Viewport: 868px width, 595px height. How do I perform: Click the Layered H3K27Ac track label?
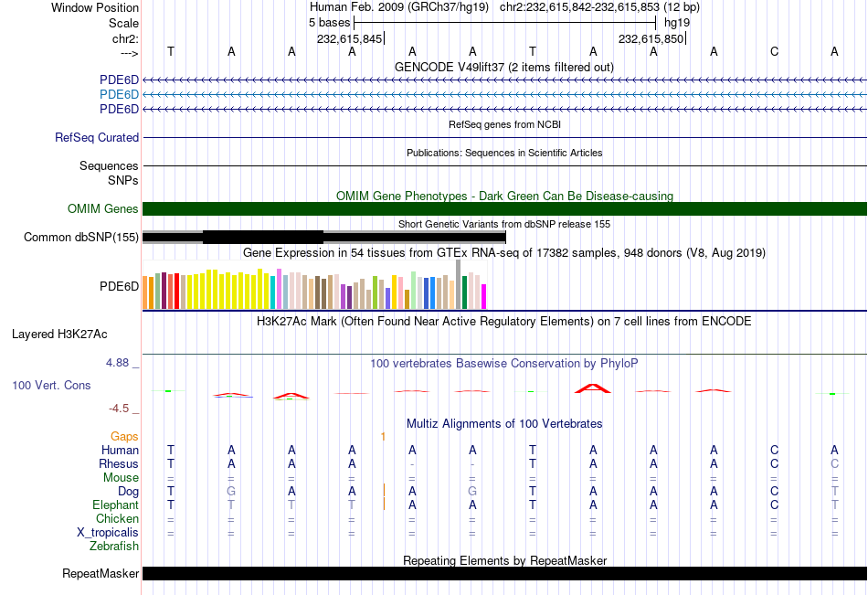point(59,335)
